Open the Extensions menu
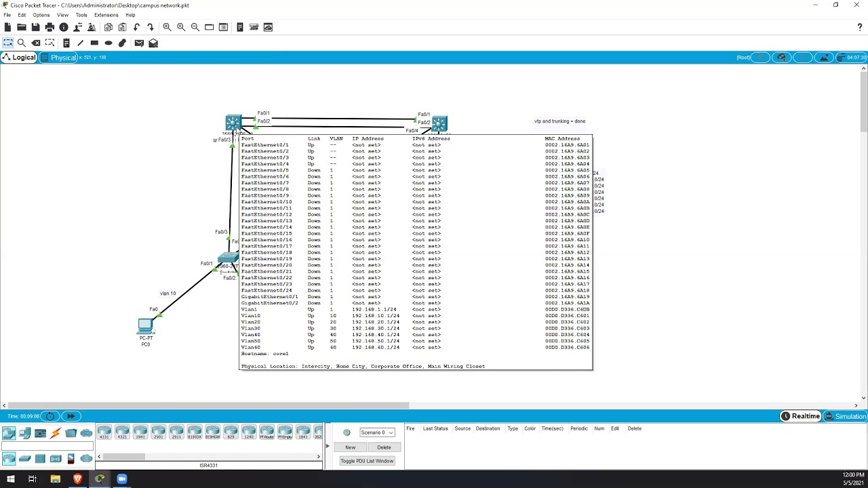This screenshot has width=868, height=488. pos(106,15)
